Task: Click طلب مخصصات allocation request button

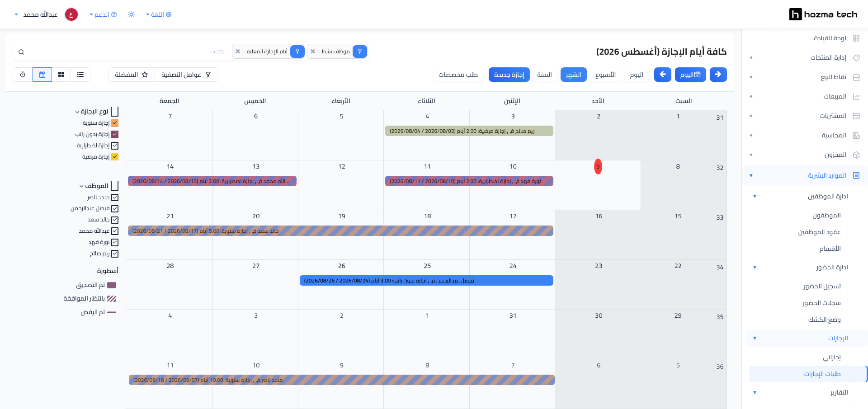Action: 458,75
